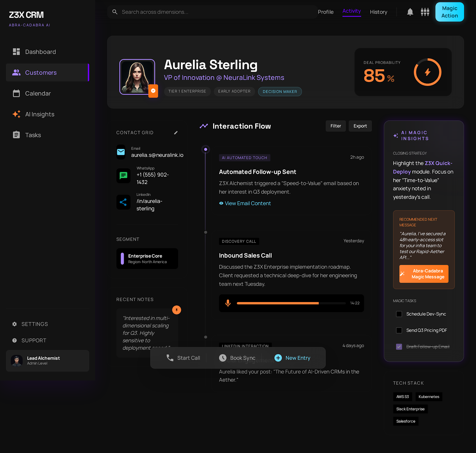This screenshot has width=476, height=453.
Task: Open the Lead Alchemist user profile card
Action: tap(48, 361)
